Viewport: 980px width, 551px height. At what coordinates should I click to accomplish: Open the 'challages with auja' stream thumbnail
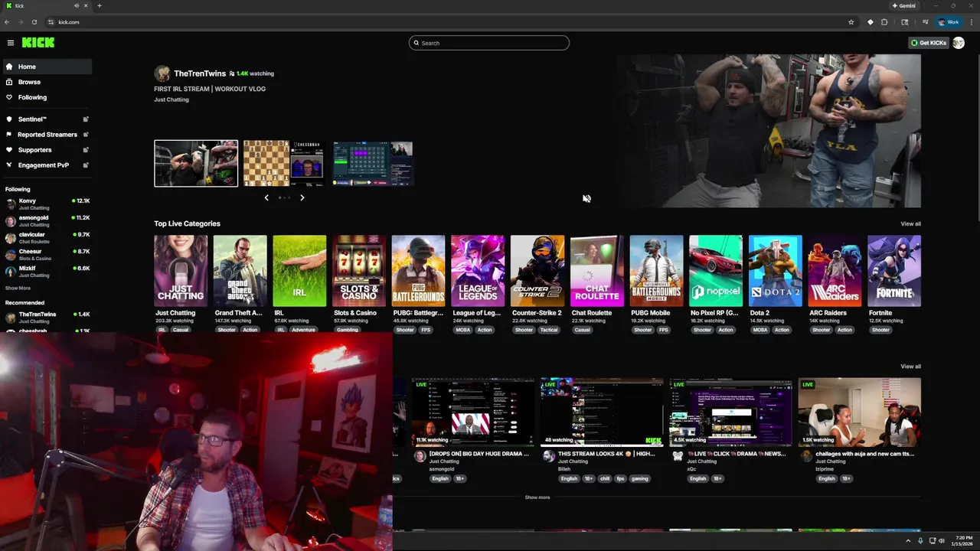point(860,412)
